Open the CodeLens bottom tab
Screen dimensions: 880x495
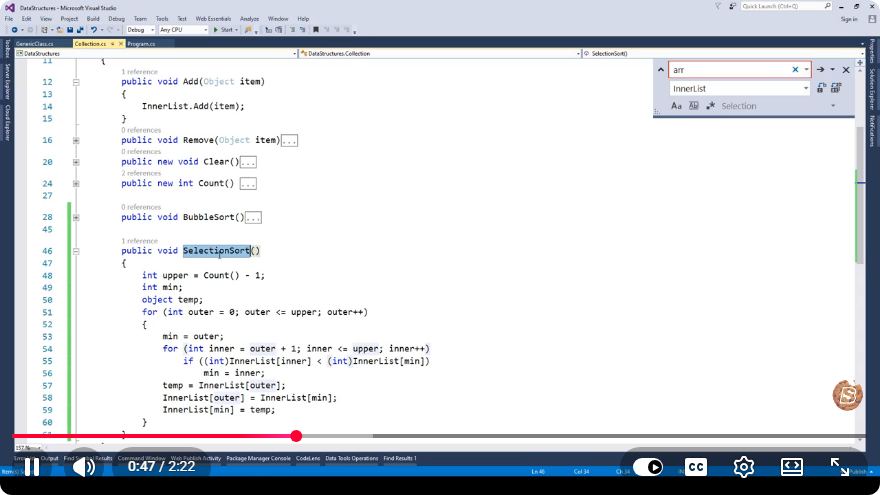point(308,458)
